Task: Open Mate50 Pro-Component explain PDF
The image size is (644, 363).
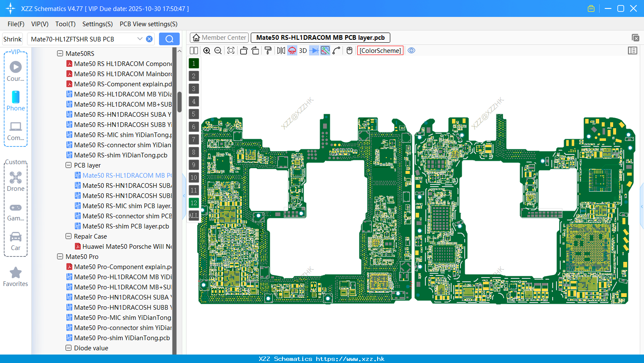Action: pos(119,267)
